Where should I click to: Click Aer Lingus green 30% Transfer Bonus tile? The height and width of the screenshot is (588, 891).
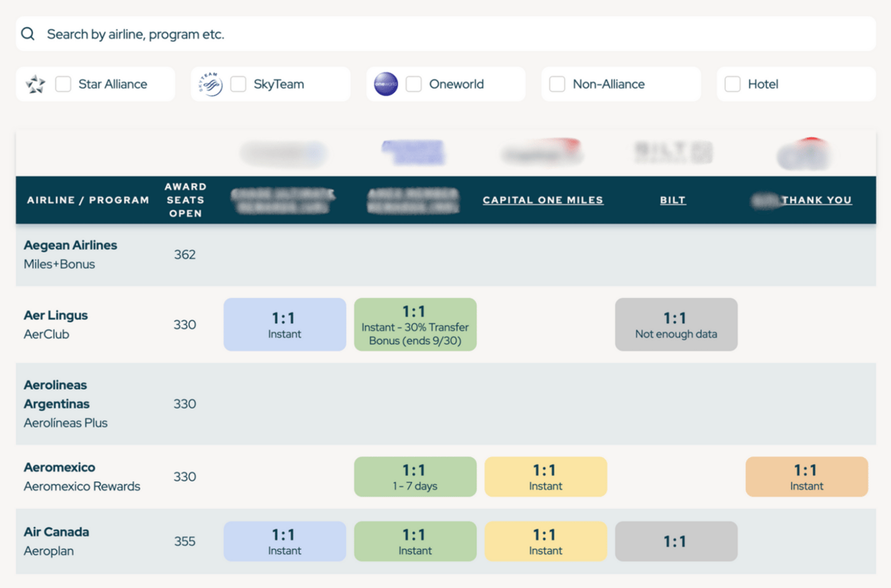click(415, 324)
